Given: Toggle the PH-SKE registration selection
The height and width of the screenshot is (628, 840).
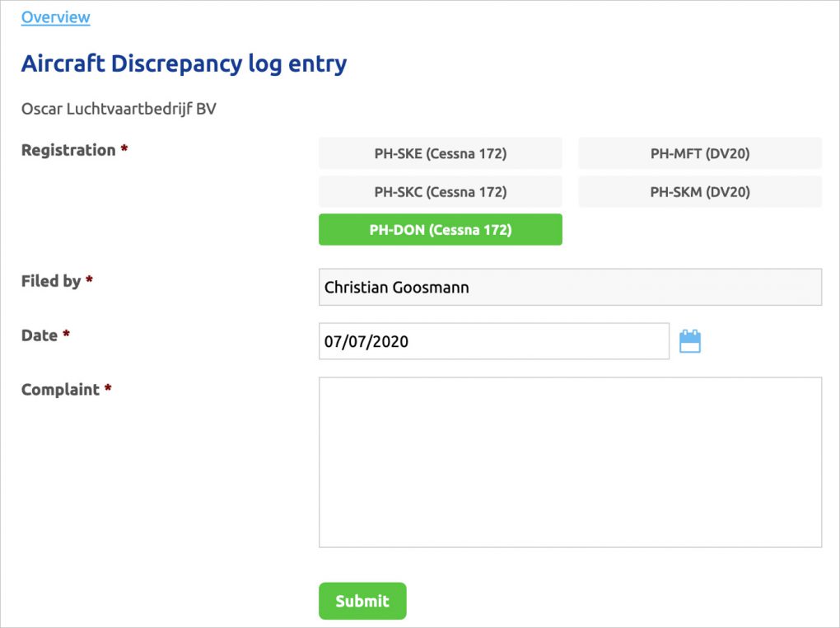Looking at the screenshot, I should [x=440, y=152].
